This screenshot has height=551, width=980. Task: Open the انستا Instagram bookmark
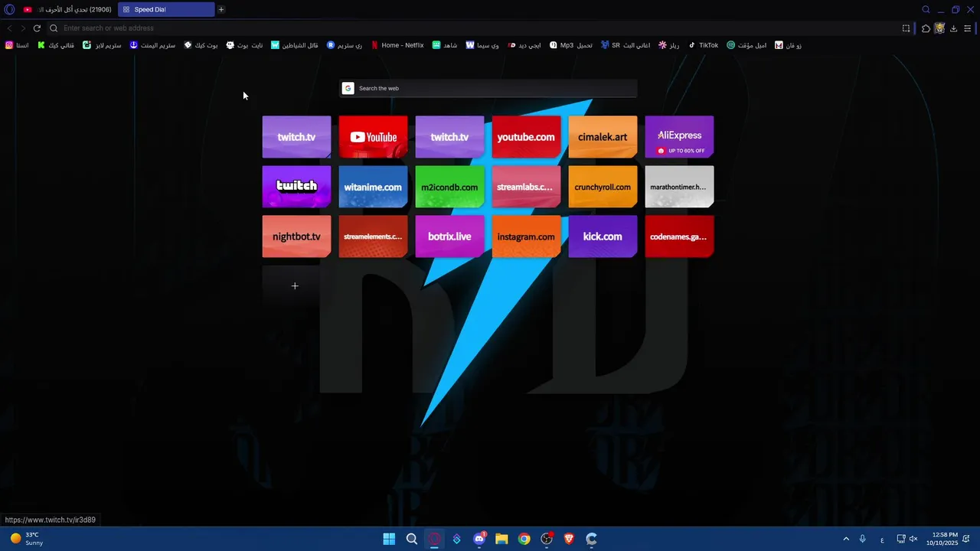click(17, 45)
